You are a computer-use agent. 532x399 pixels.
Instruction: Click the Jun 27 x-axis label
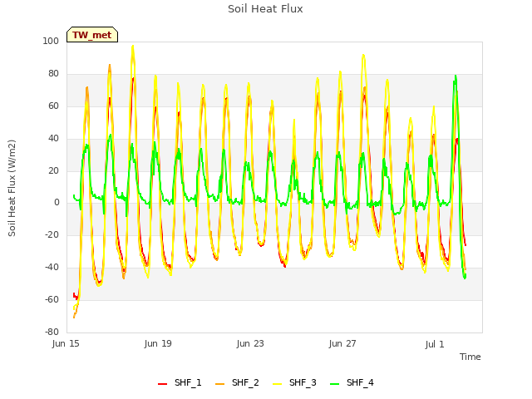pyautogui.click(x=342, y=343)
